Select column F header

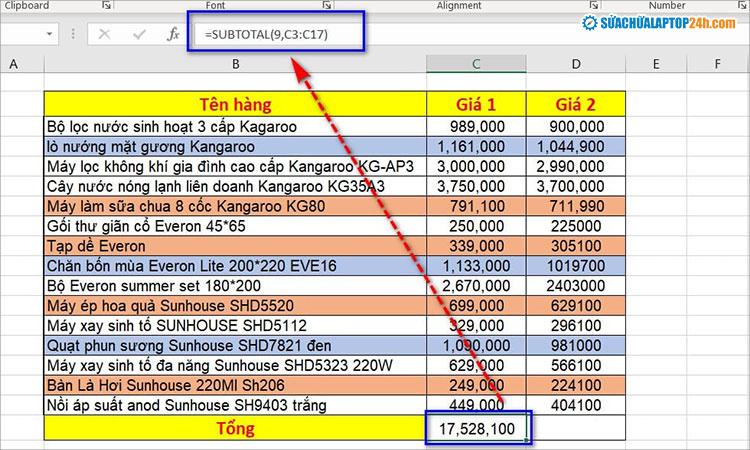717,64
